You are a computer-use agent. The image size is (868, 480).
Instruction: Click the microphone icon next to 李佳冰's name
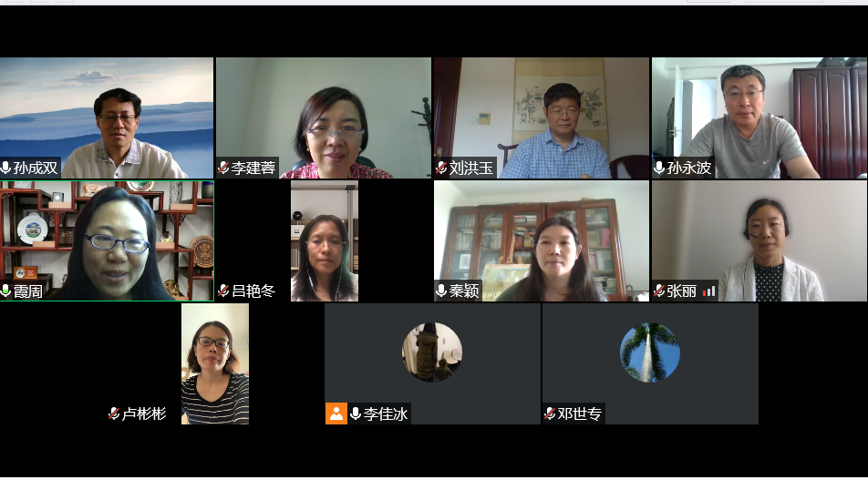(x=356, y=414)
